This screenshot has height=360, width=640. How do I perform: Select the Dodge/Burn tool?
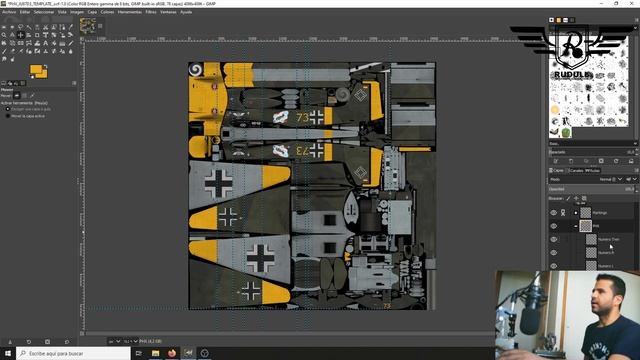tap(12, 59)
